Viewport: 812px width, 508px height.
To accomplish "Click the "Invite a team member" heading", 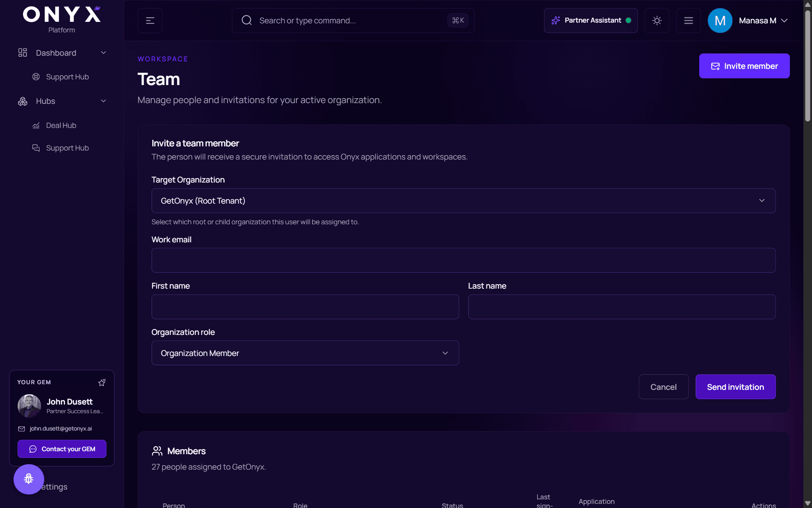I will coord(195,143).
